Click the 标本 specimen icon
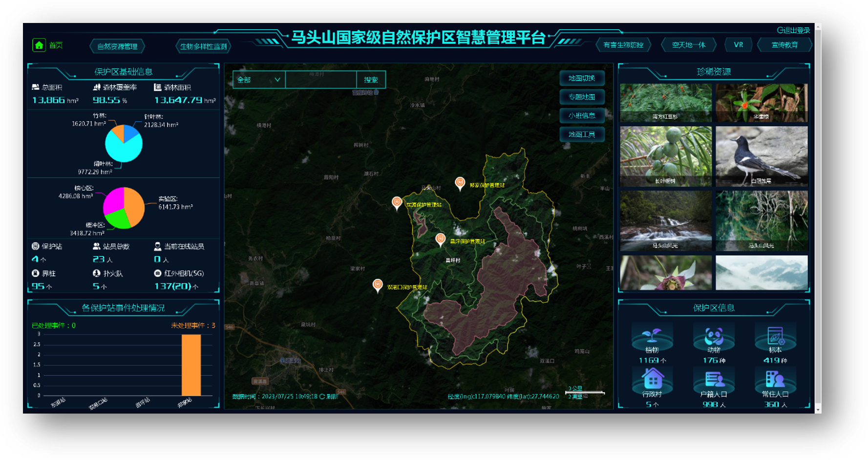This screenshot has width=868, height=460. (x=775, y=335)
